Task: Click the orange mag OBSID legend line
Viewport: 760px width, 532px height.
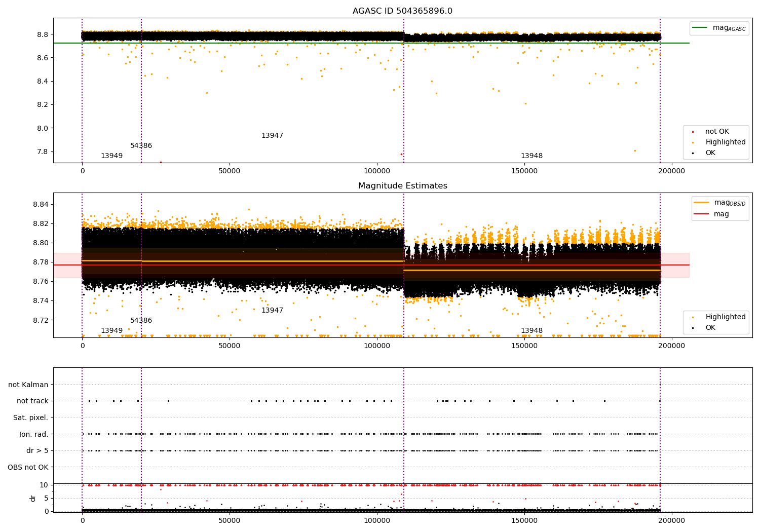Action: 702,203
